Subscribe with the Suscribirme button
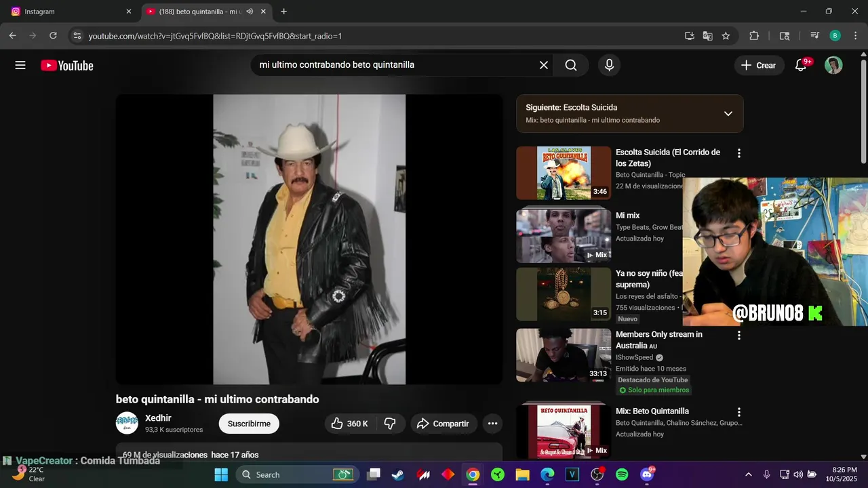 tap(249, 424)
